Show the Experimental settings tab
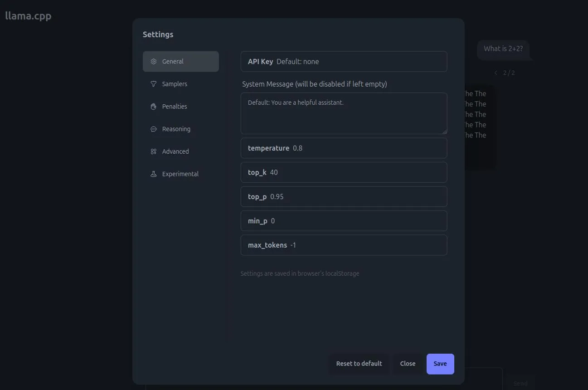Screen dimensions: 588x390 point(181,174)
